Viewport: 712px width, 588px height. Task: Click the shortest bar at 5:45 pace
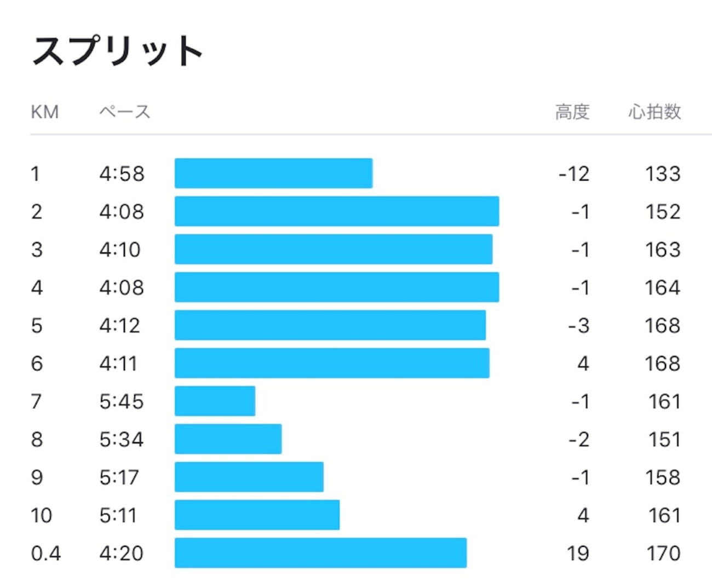(215, 401)
